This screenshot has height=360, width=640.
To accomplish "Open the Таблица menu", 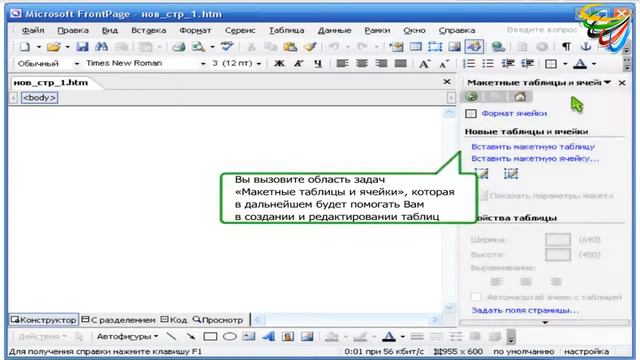I will pos(286,30).
